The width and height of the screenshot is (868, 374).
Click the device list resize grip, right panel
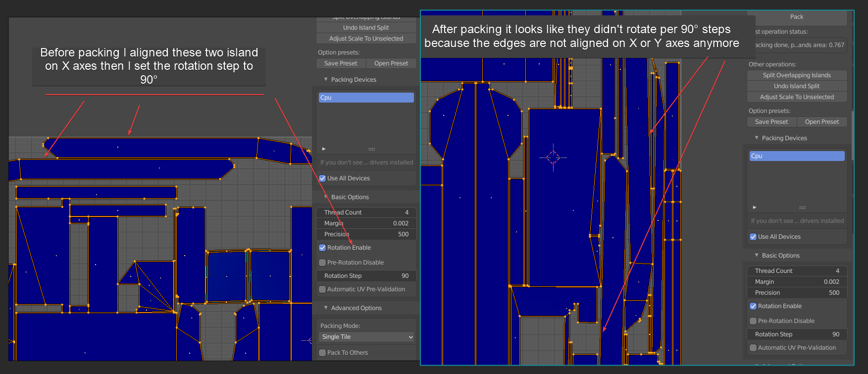(802, 208)
